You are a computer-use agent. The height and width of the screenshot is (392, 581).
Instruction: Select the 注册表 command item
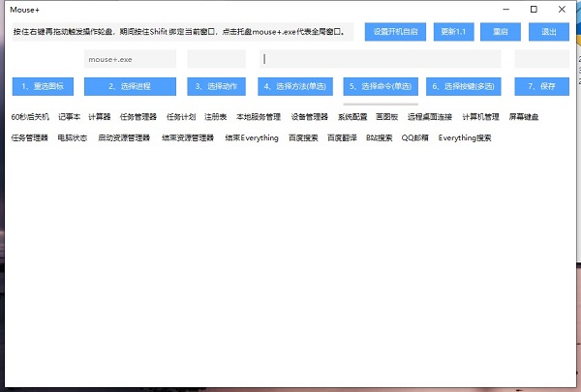[x=214, y=117]
